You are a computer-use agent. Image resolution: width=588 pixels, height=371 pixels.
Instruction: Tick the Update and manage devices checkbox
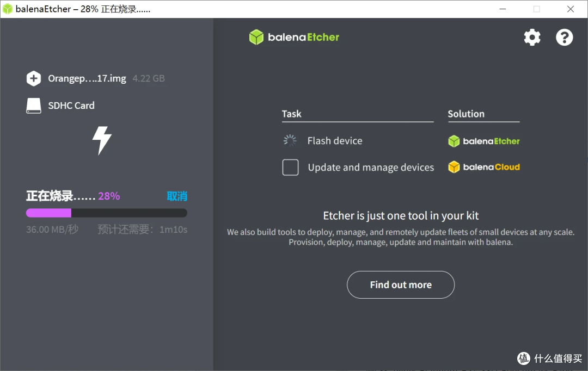click(290, 167)
